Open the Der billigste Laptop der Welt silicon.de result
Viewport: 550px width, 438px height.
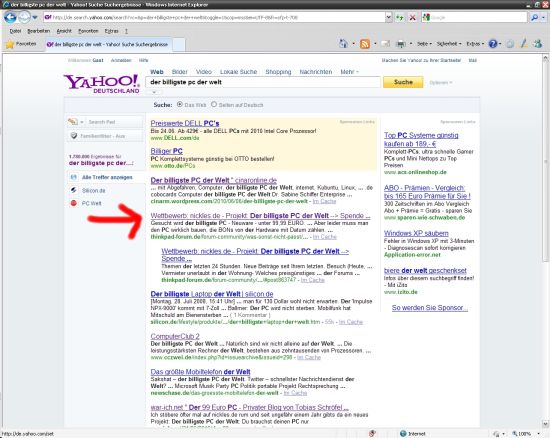(x=212, y=294)
